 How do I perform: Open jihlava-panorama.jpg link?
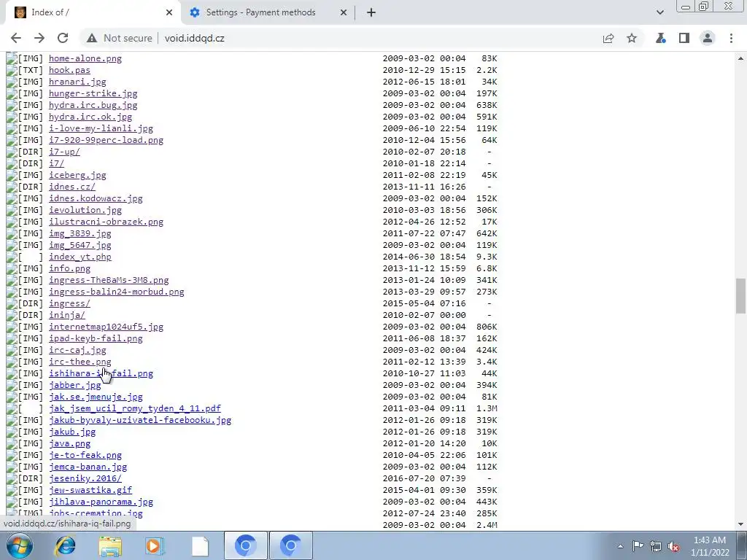click(x=101, y=502)
